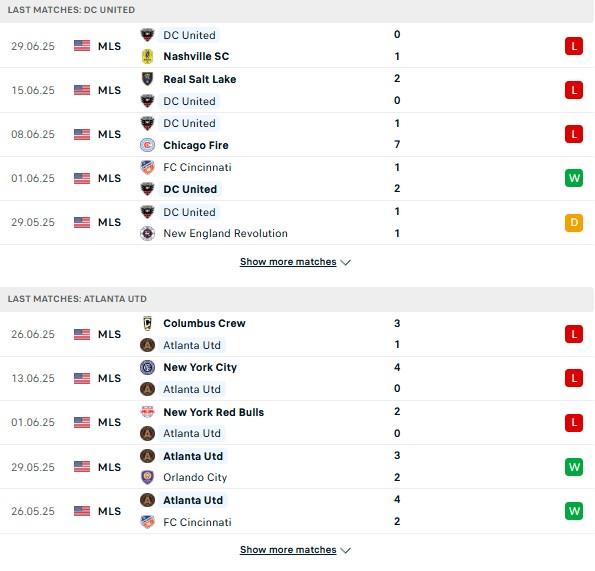
Task: Click the Real Salt Lake crest icon
Action: click(x=147, y=79)
